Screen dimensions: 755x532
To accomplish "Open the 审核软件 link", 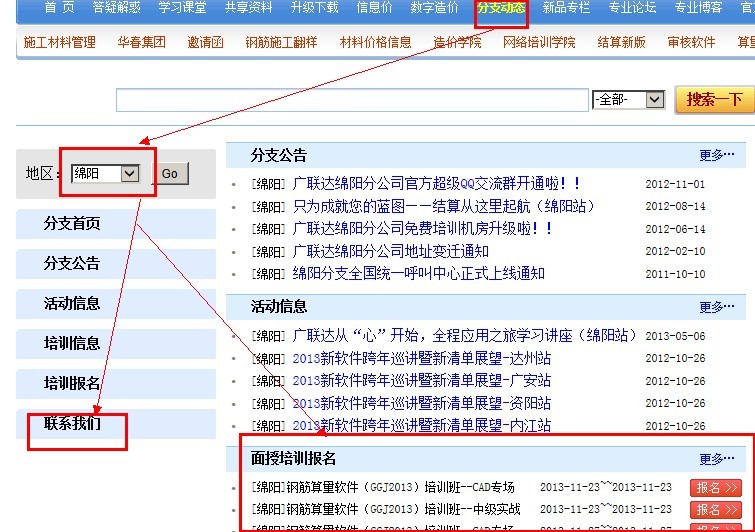I will tap(691, 42).
